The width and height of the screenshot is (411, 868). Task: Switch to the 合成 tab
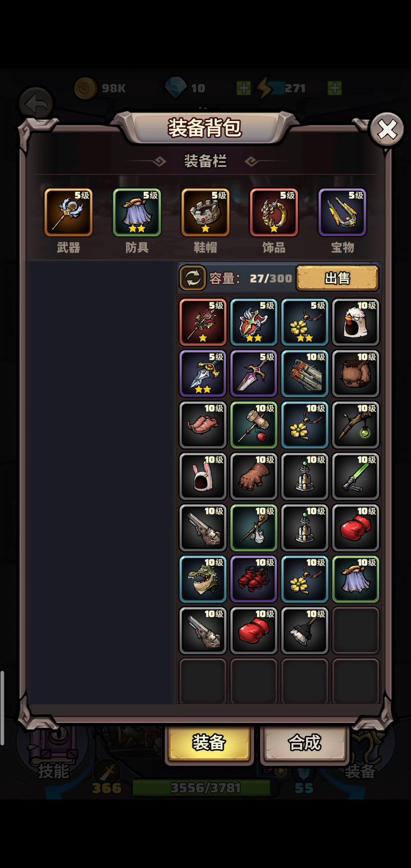point(304,743)
